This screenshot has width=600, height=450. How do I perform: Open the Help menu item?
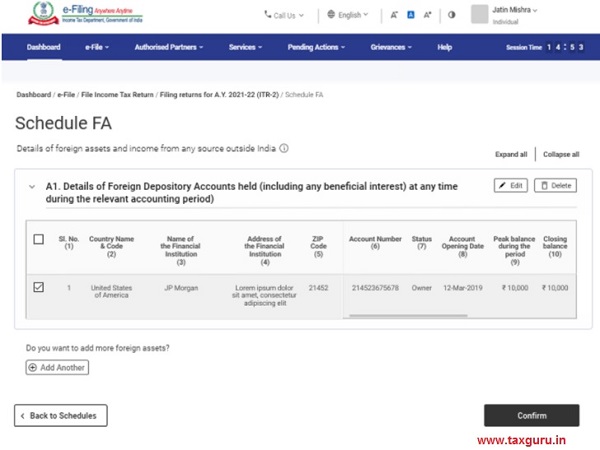(445, 47)
